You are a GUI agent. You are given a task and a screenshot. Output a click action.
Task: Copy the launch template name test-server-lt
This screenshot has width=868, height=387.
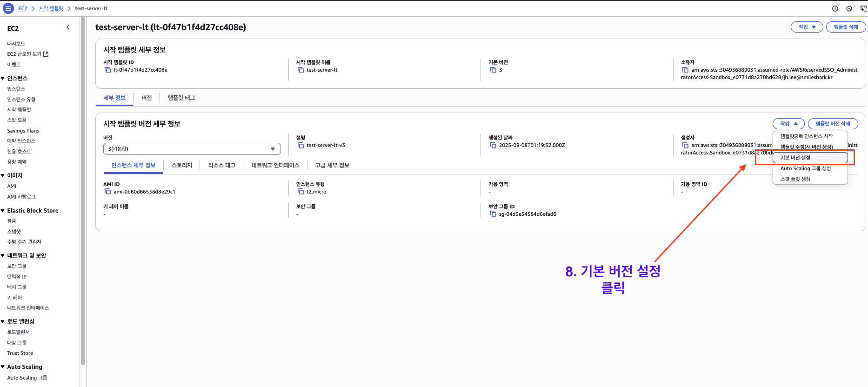point(300,70)
